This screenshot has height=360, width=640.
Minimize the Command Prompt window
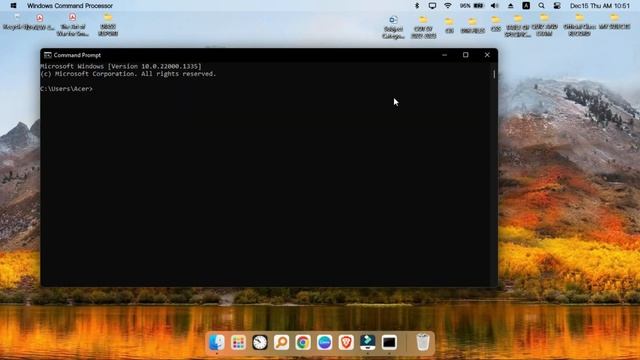(x=444, y=55)
